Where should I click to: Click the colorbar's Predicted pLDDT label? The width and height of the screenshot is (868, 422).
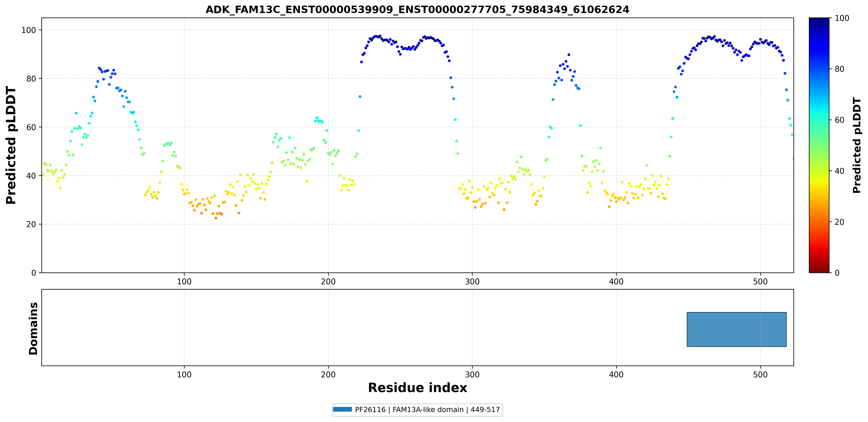click(857, 145)
